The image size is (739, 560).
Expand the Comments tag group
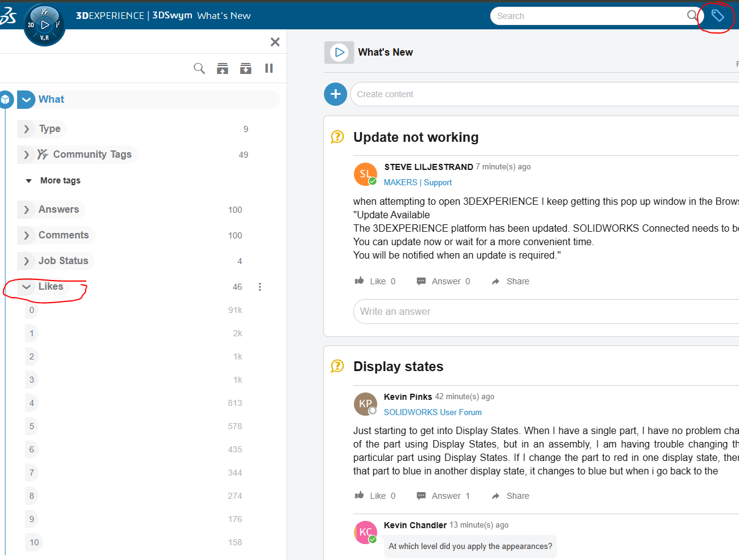pyautogui.click(x=26, y=235)
